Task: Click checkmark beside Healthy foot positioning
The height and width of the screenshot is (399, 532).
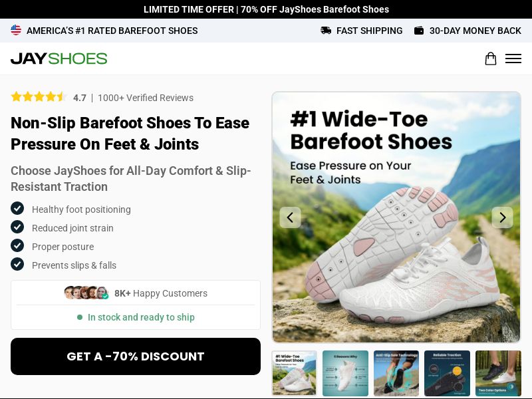Action: tap(17, 208)
